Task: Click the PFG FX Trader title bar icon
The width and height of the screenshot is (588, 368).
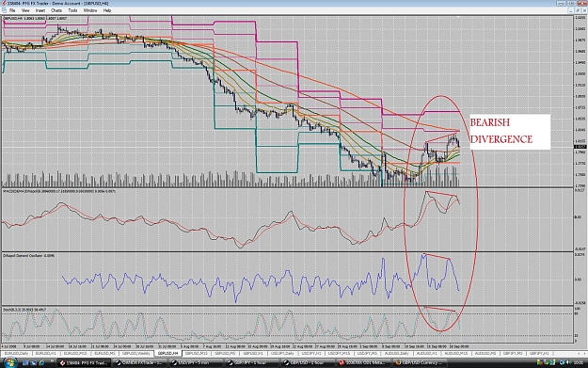Action: click(4, 3)
